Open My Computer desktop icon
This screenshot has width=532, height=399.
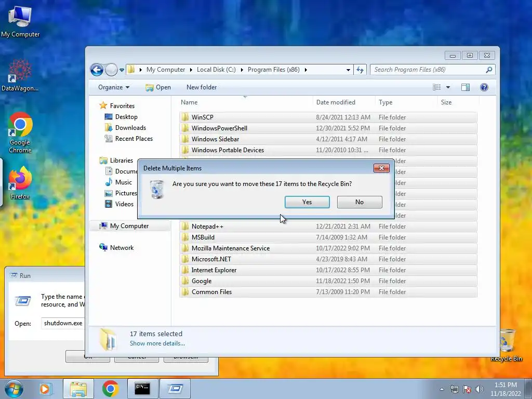(x=20, y=21)
